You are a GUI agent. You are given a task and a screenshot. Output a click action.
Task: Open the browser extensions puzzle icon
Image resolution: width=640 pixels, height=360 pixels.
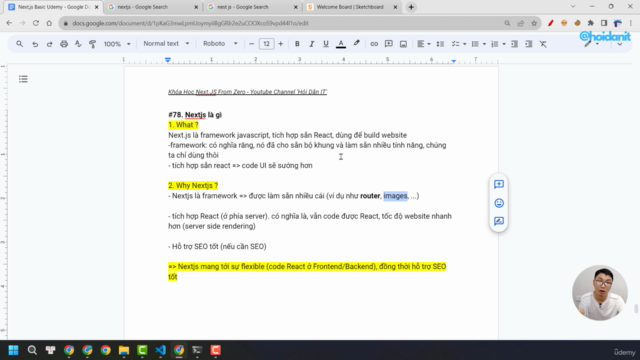[591, 23]
